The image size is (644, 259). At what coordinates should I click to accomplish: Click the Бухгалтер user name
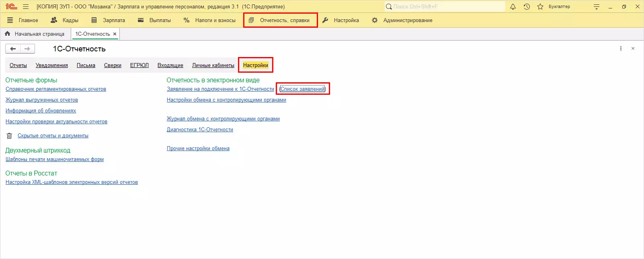pyautogui.click(x=559, y=6)
